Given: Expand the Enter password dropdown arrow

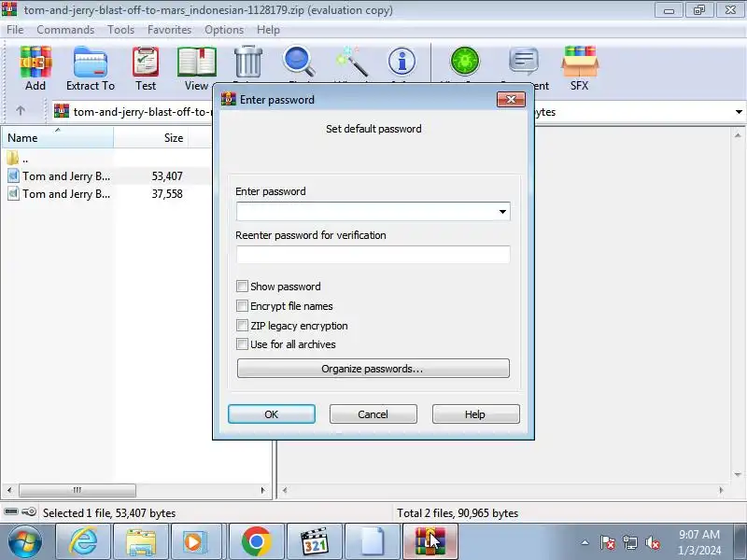Looking at the screenshot, I should 502,212.
